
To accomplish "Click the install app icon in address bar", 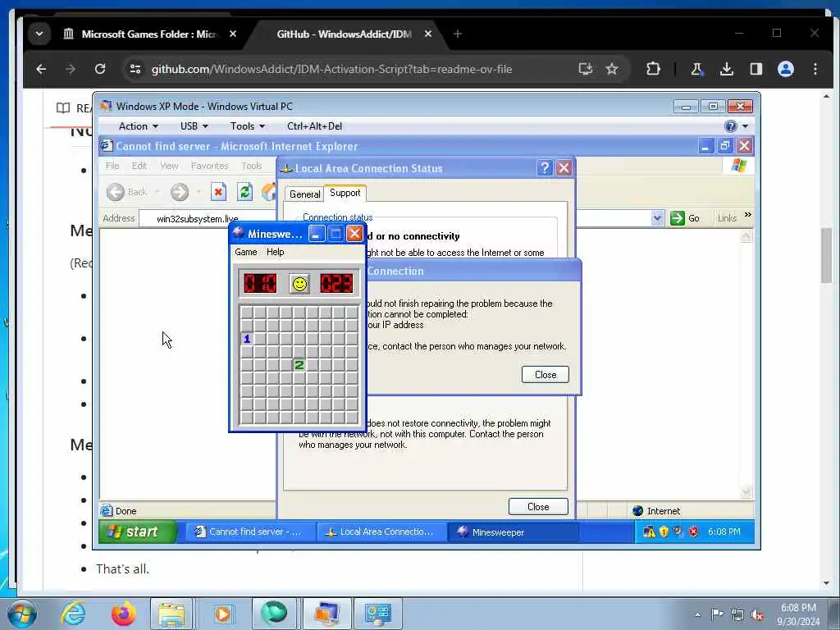I will [x=586, y=69].
